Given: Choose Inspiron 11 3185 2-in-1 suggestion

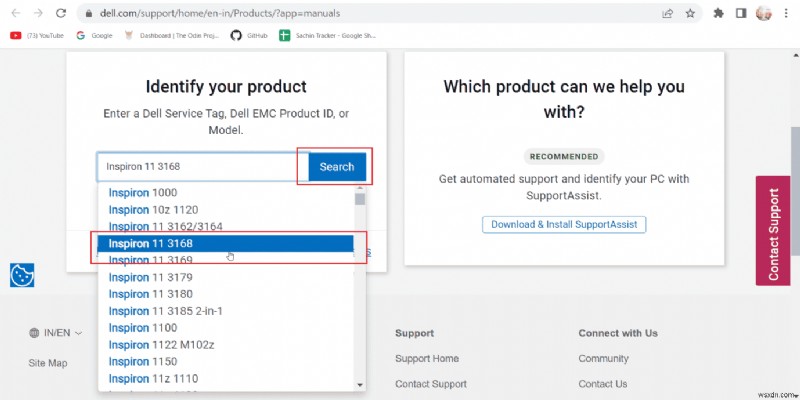Looking at the screenshot, I should tap(167, 311).
